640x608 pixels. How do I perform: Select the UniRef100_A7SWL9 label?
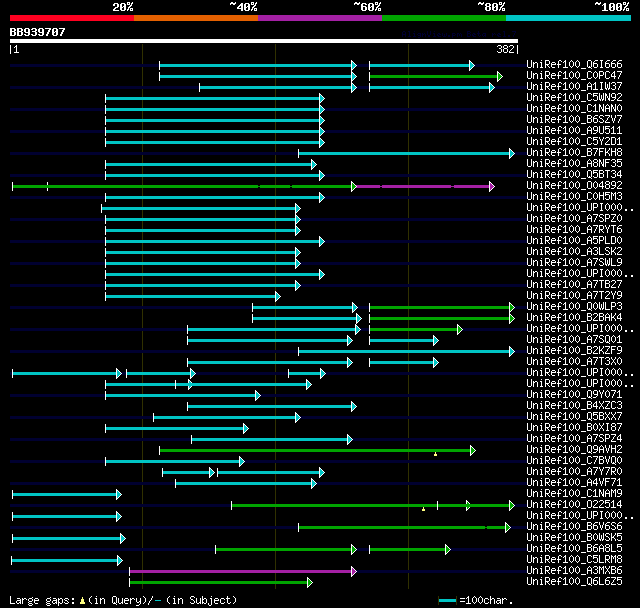[574, 263]
